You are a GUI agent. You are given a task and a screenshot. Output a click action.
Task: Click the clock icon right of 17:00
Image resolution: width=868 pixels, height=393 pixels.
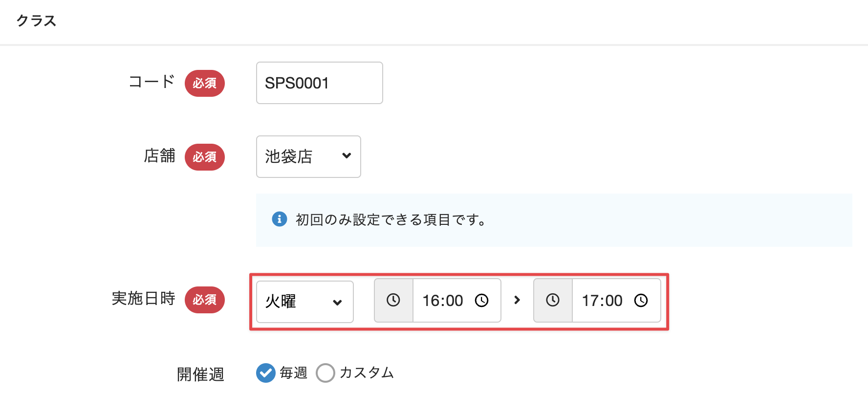[x=641, y=300]
